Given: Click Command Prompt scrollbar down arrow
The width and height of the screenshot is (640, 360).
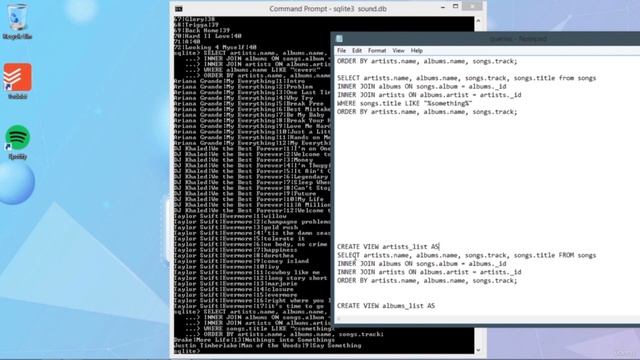Looking at the screenshot, I should [478, 350].
